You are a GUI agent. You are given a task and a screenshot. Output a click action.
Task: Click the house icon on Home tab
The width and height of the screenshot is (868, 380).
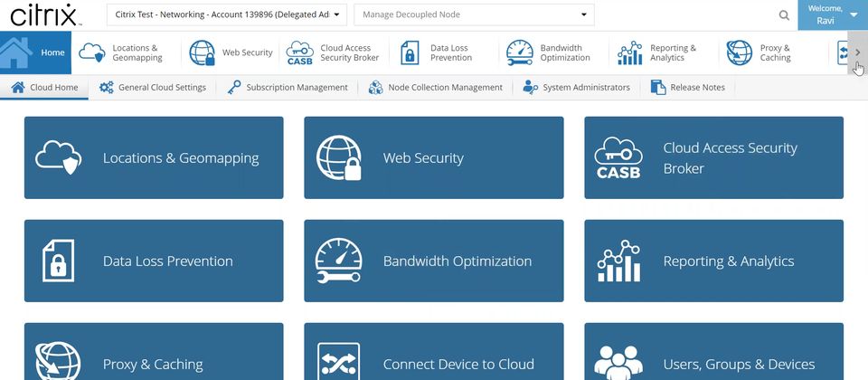[16, 52]
